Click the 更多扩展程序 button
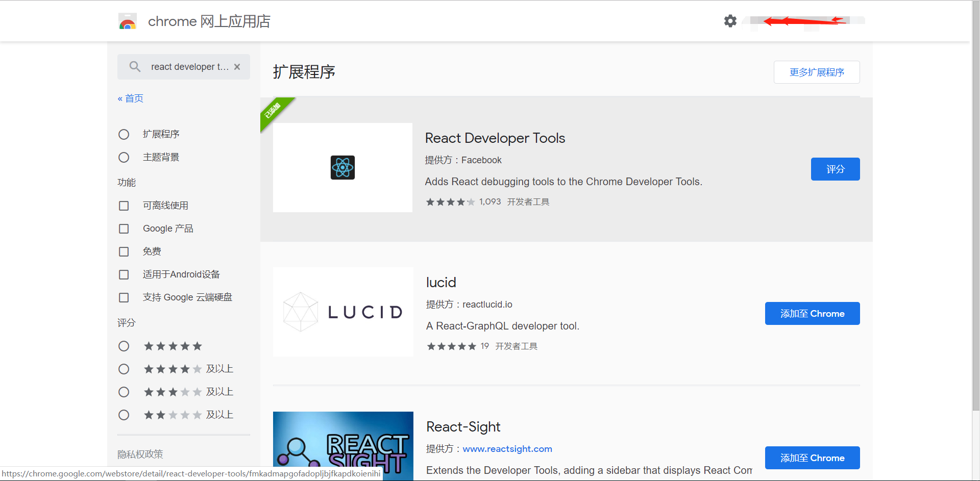The width and height of the screenshot is (980, 481). point(817,72)
